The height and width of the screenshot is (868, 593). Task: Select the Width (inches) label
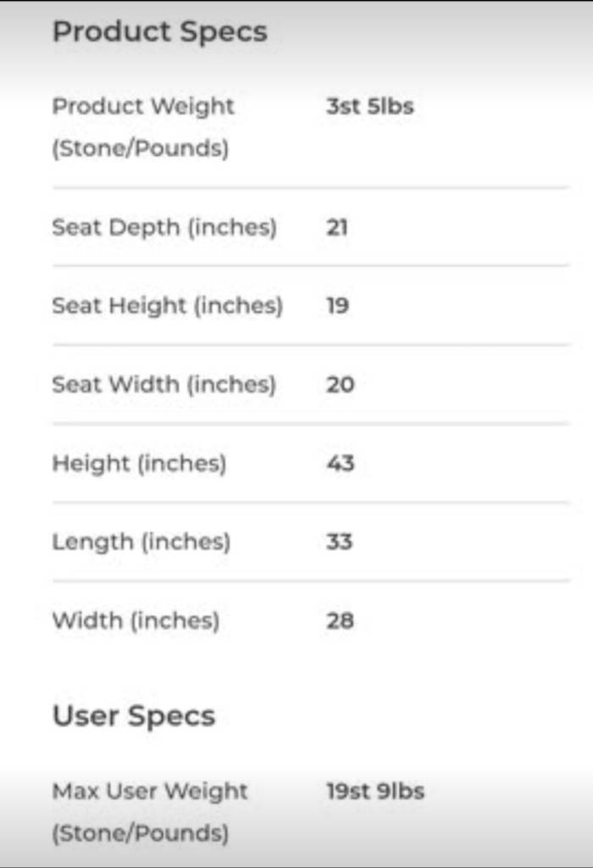pos(136,620)
